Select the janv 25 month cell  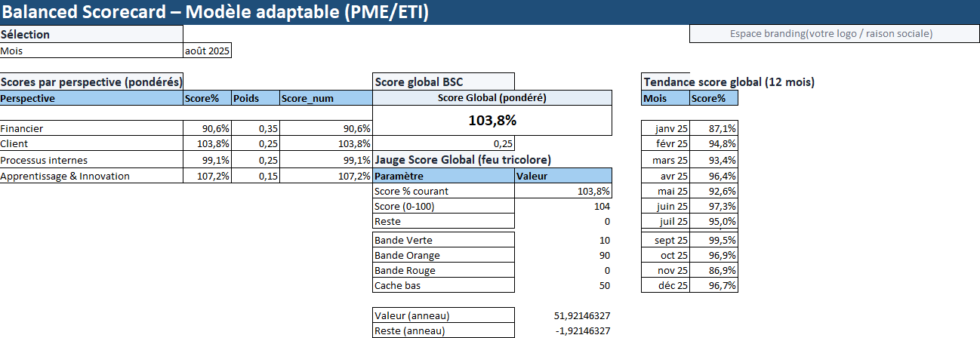coord(665,129)
